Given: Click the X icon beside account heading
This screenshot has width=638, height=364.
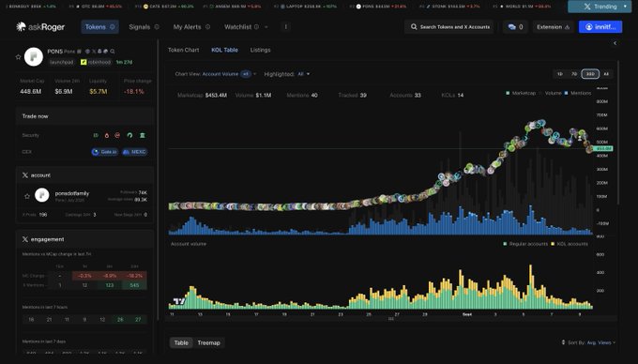Looking at the screenshot, I should (x=25, y=175).
